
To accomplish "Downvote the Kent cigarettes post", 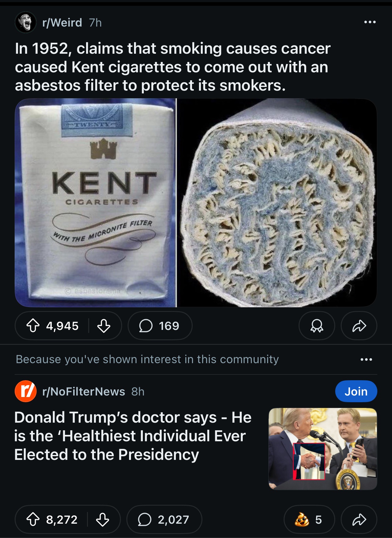I will pos(104,326).
